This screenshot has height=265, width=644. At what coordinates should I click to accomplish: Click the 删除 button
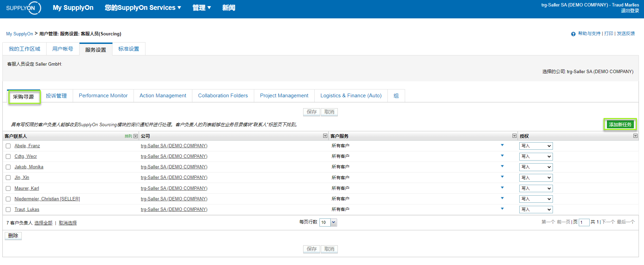13,236
